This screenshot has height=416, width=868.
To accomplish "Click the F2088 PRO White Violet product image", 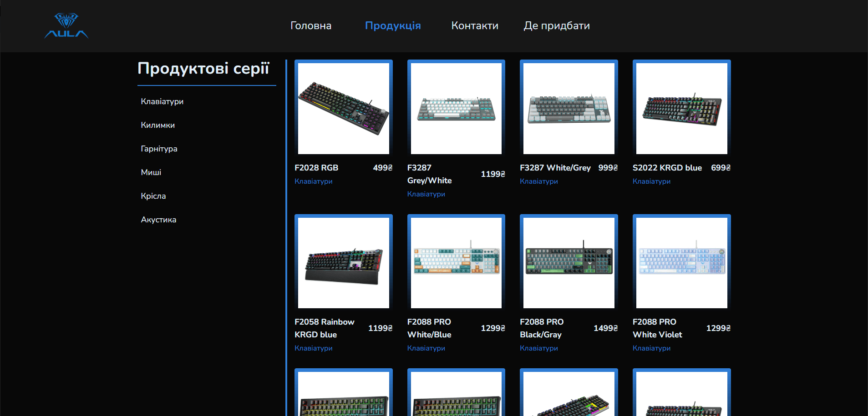I will 681,262.
